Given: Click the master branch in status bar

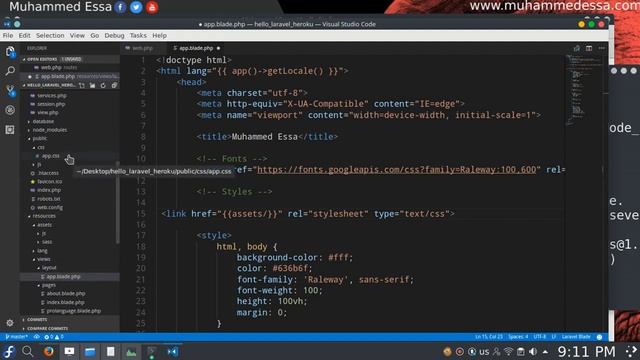Looking at the screenshot, I should (17, 337).
